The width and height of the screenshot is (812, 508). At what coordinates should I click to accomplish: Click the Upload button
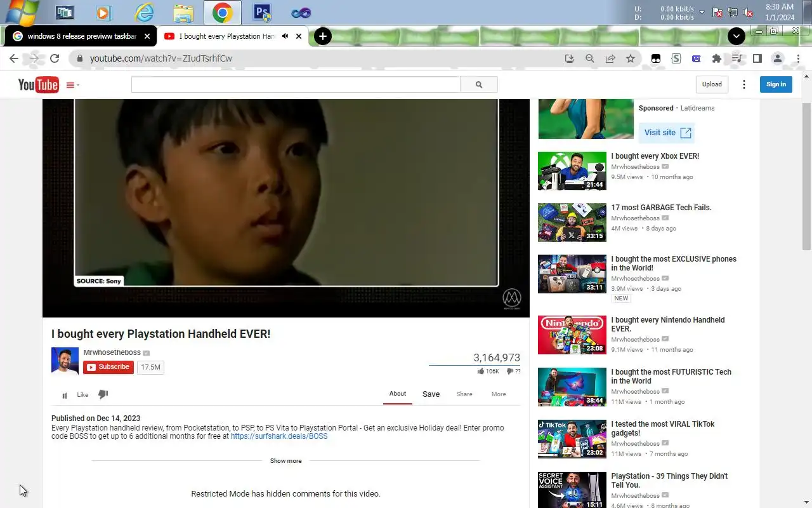pos(712,84)
